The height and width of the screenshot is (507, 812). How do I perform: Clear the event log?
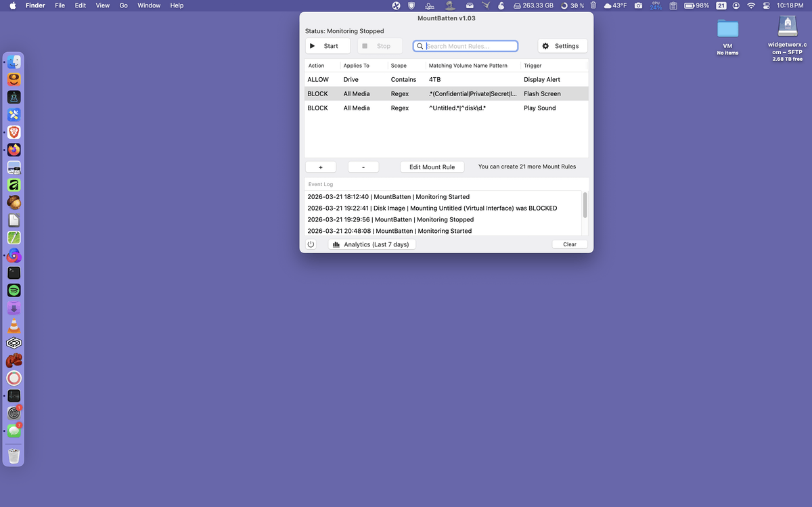point(570,244)
